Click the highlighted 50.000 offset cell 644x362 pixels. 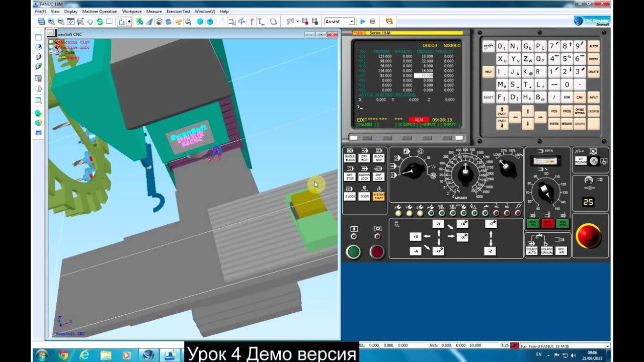point(423,75)
